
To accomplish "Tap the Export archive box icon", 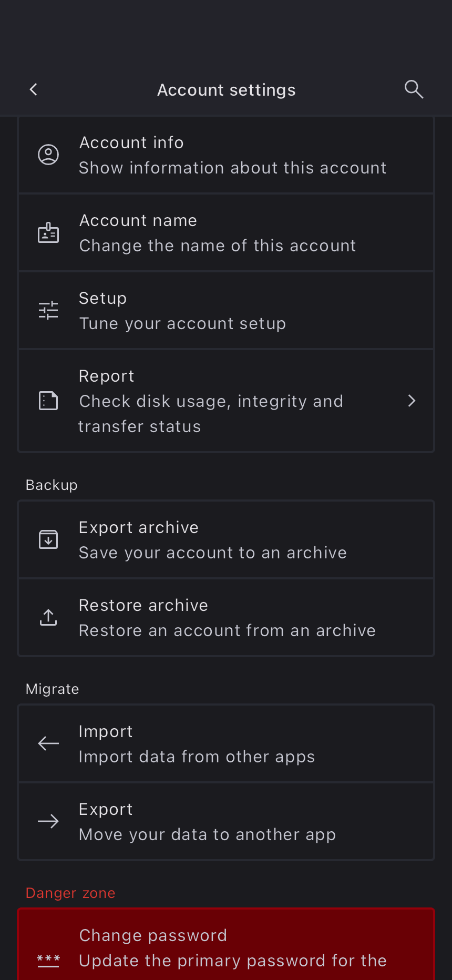I will 48,539.
